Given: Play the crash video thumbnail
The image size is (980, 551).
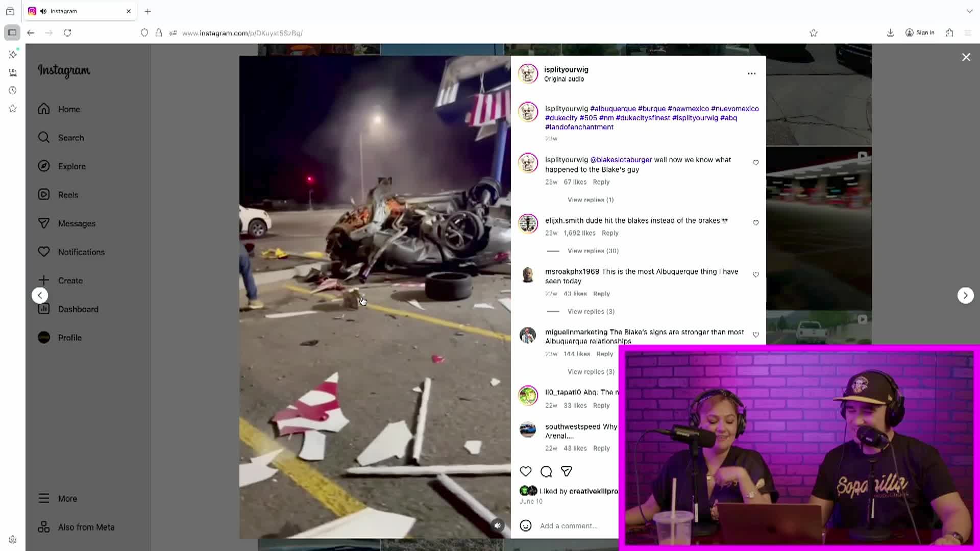Looking at the screenshot, I should coord(375,297).
